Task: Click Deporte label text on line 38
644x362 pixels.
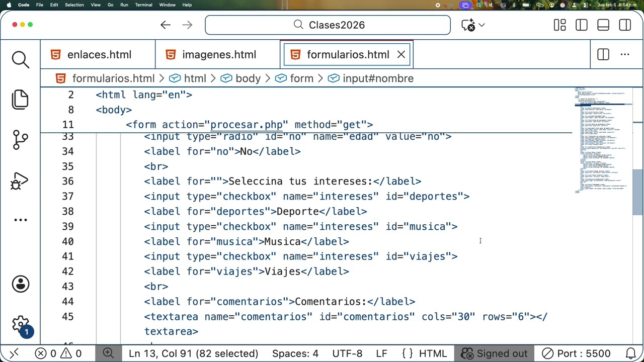Action: pyautogui.click(x=298, y=212)
